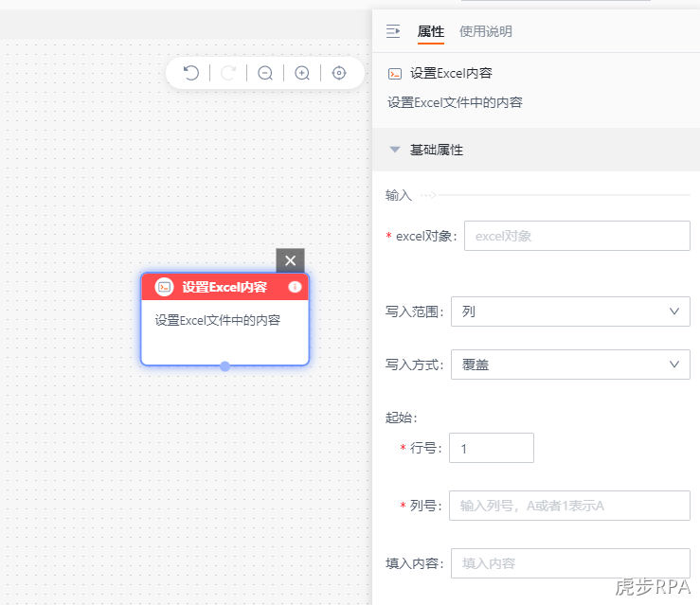This screenshot has width=700, height=605.
Task: Click node description 设置Excel文件中的内容
Action: (218, 320)
